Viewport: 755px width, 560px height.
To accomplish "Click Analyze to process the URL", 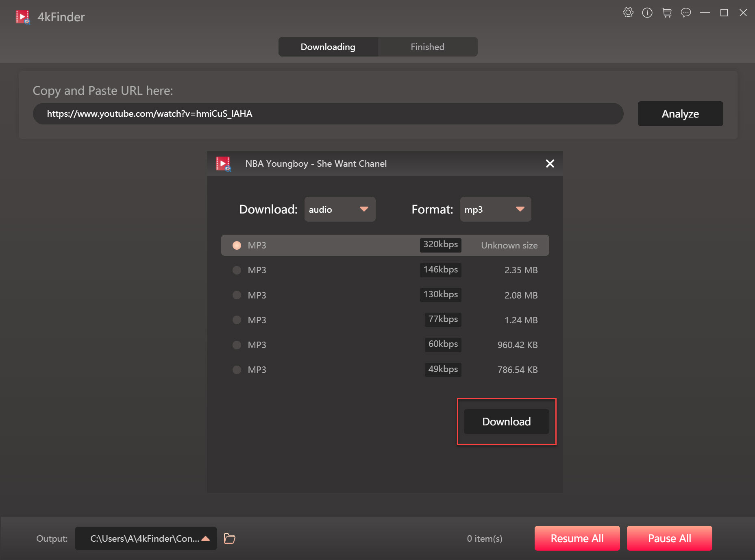I will coord(680,113).
